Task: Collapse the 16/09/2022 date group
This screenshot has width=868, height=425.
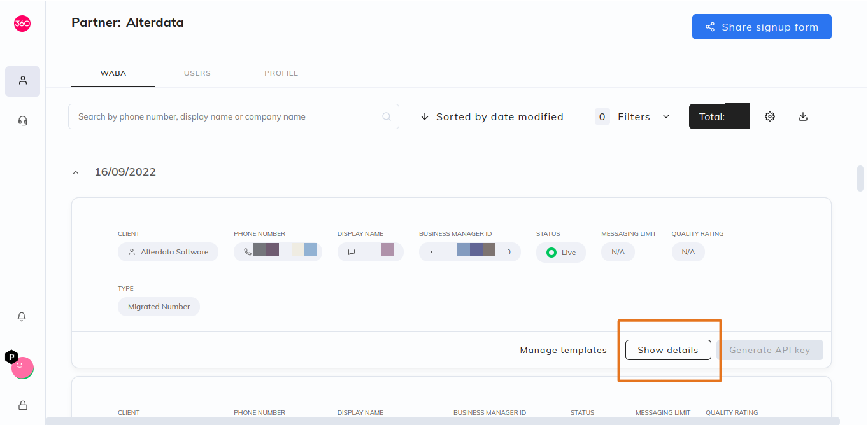Action: [76, 172]
